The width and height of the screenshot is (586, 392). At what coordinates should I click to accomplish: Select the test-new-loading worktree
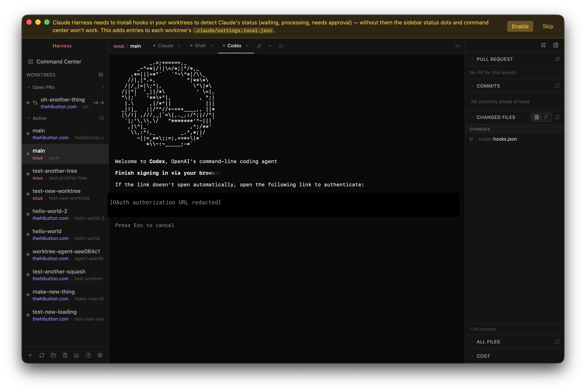[x=65, y=315]
